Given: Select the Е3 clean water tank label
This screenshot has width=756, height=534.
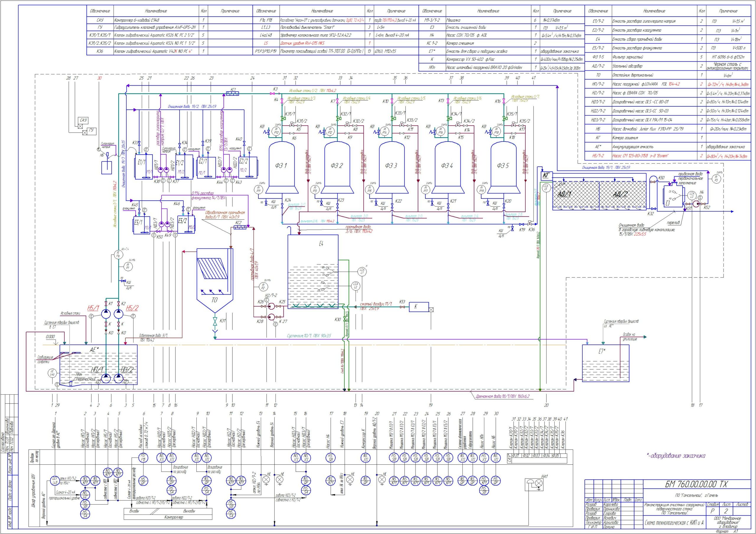Looking at the screenshot, I should 667,203.
